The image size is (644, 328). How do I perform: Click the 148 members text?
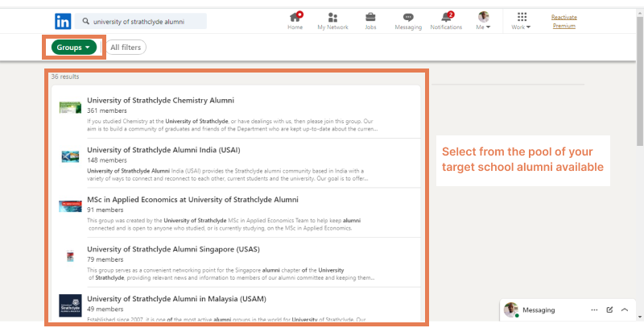(107, 160)
